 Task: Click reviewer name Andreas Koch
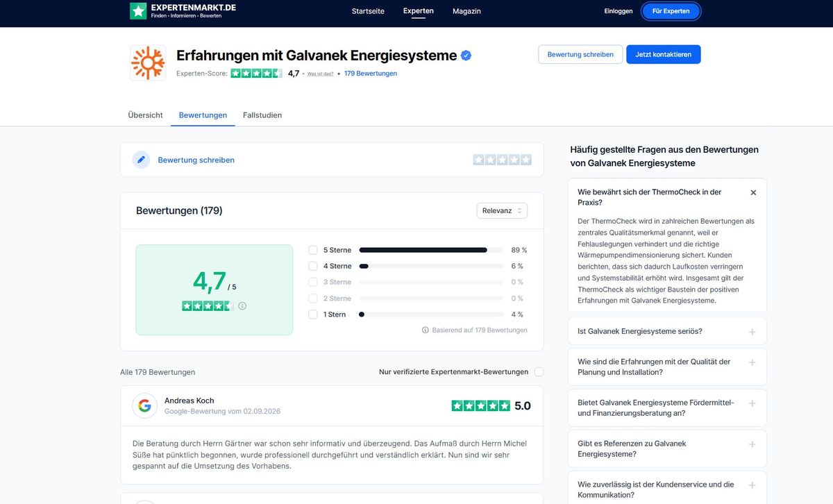(x=190, y=401)
